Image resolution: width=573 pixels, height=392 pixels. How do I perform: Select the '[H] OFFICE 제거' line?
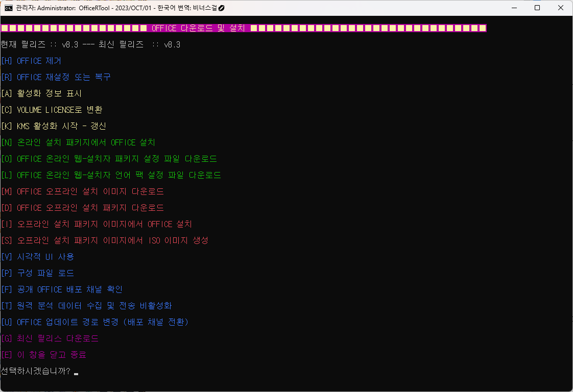(31, 61)
